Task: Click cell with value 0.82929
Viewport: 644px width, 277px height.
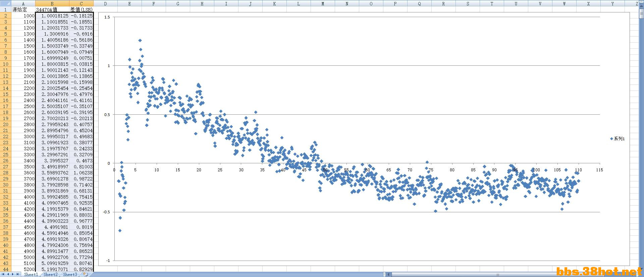Action: pyautogui.click(x=81, y=269)
